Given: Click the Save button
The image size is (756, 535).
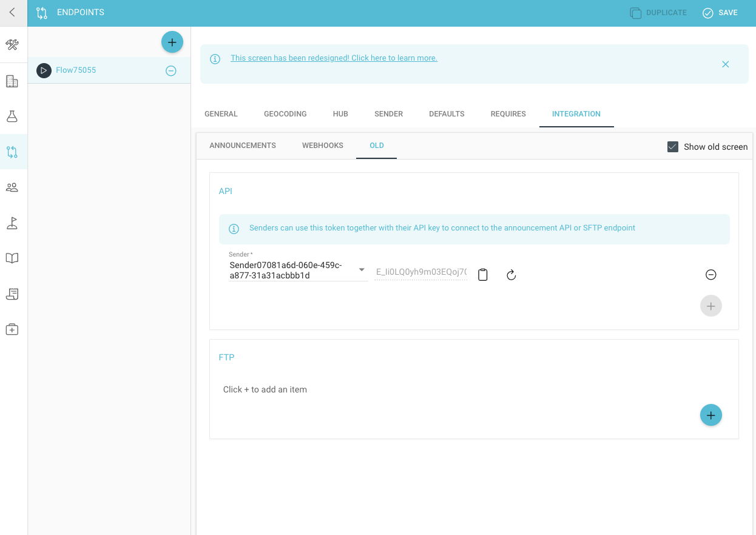Looking at the screenshot, I should [x=720, y=13].
